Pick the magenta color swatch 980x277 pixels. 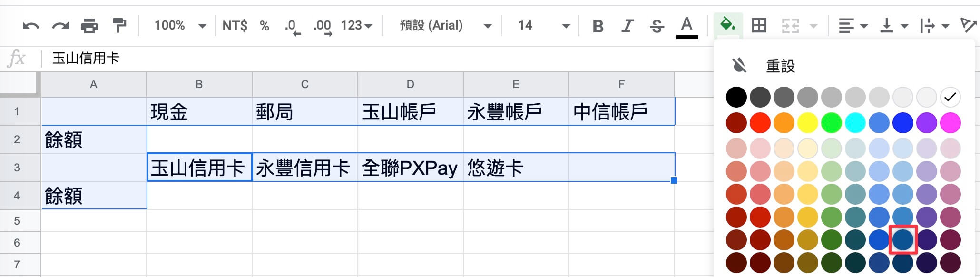click(950, 123)
